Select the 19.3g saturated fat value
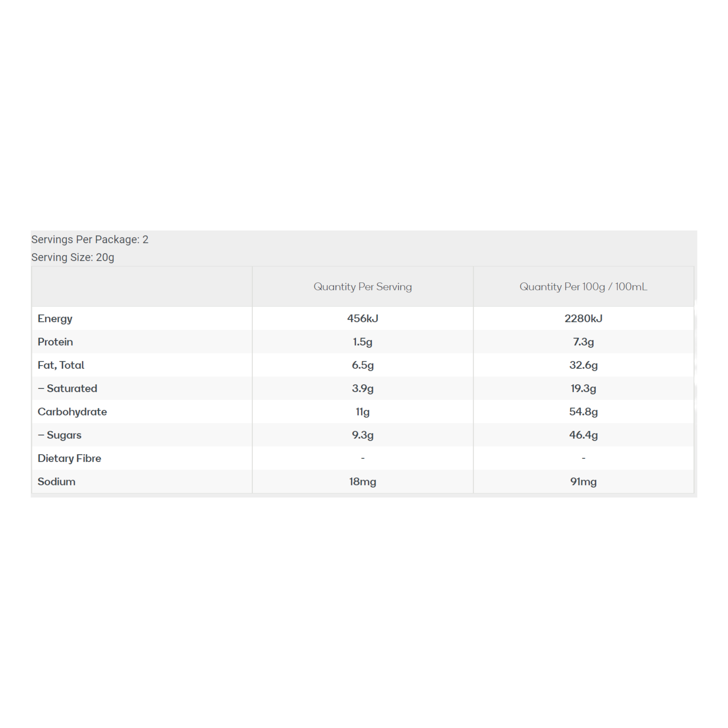The image size is (728, 728). (x=583, y=389)
